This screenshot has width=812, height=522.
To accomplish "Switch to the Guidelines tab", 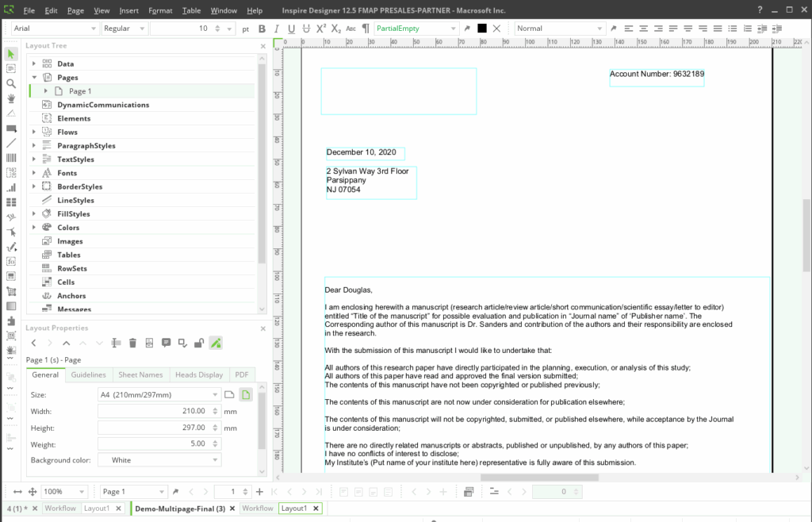I will pos(89,375).
